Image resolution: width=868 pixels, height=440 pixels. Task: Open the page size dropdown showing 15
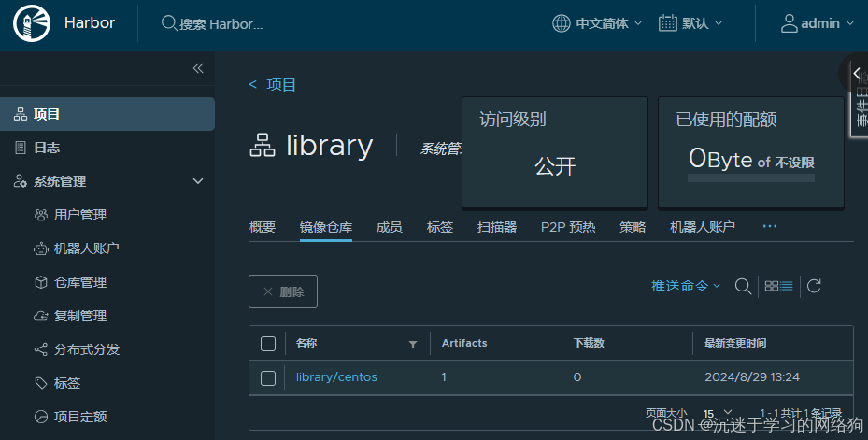point(718,414)
